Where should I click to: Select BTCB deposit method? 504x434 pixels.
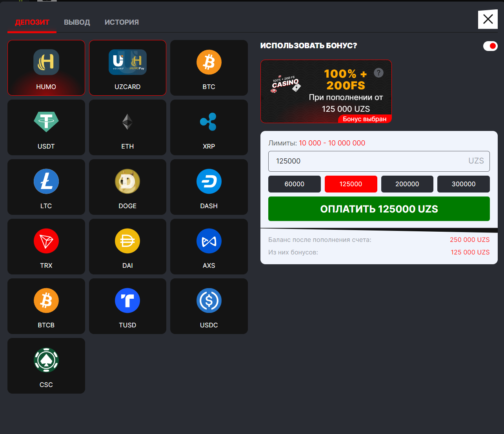tap(46, 306)
